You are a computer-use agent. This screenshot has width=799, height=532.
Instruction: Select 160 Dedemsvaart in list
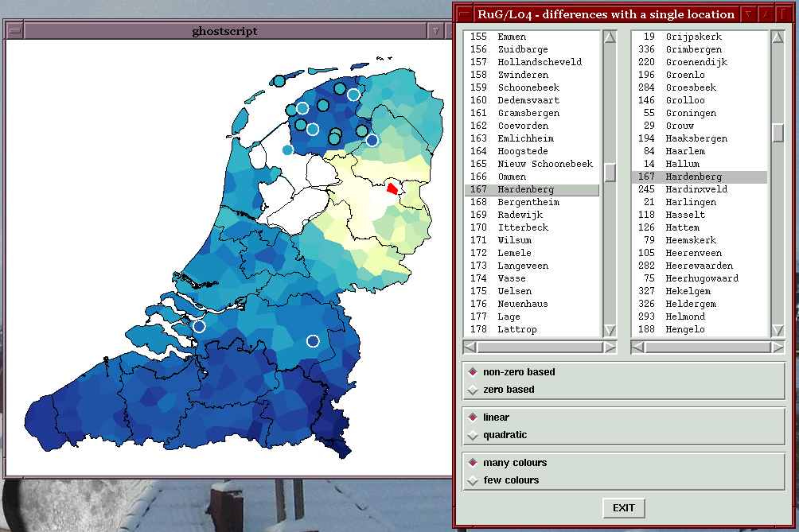[x=532, y=100]
